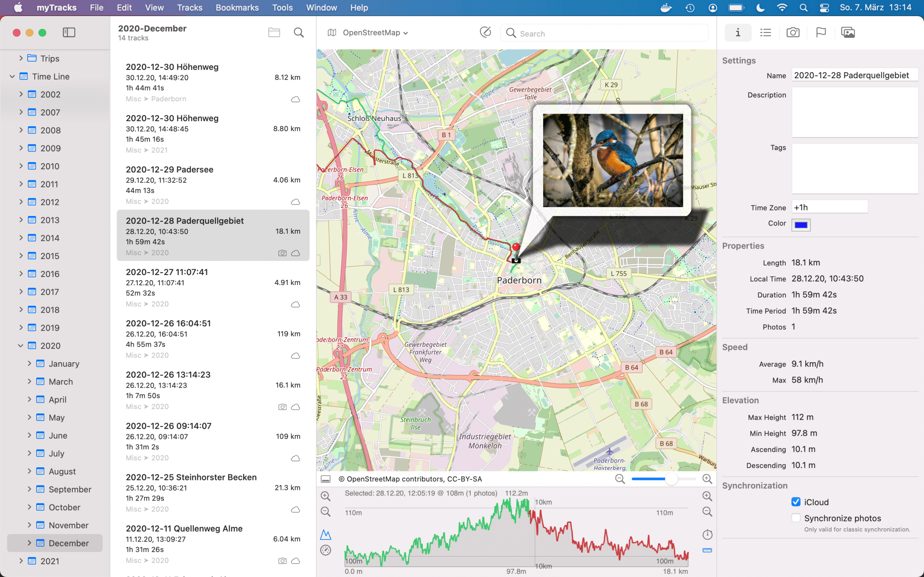Click the blue color swatch for track
The image size is (924, 577).
(802, 224)
